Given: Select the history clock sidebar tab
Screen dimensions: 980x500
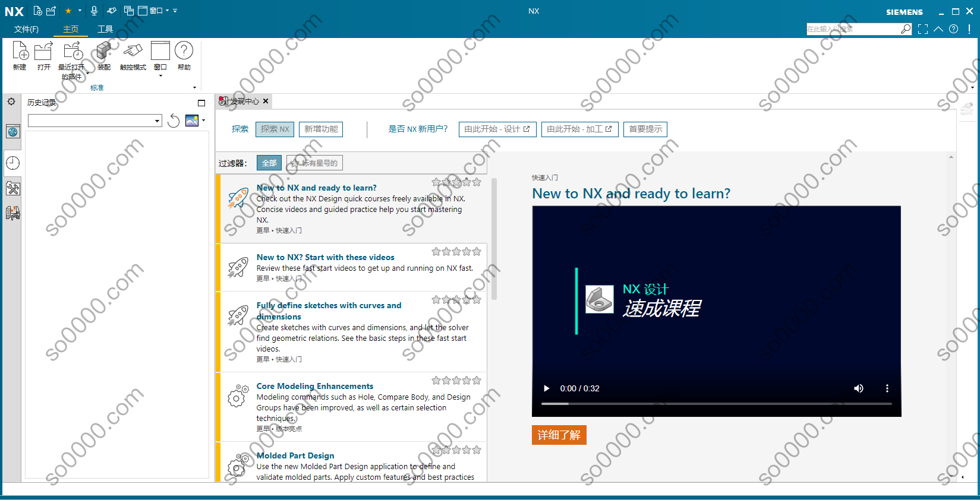Looking at the screenshot, I should click(13, 163).
